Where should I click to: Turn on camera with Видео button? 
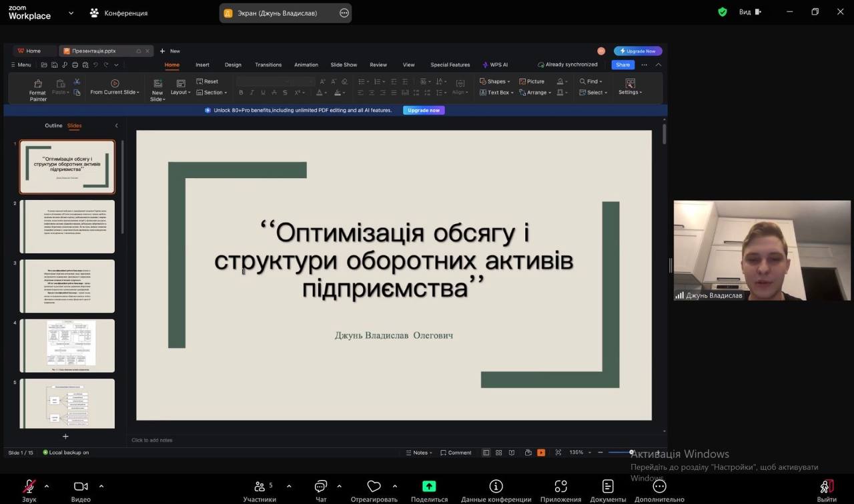coord(81,487)
